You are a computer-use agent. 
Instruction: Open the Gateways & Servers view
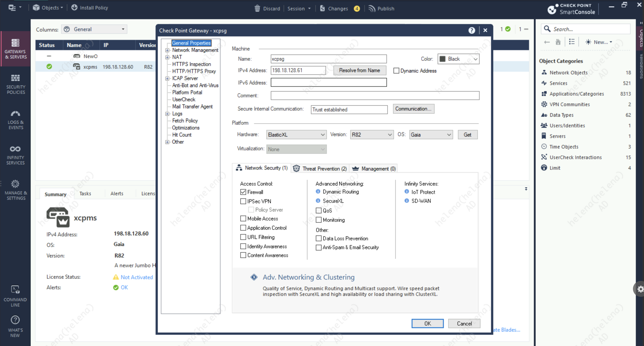pyautogui.click(x=15, y=49)
